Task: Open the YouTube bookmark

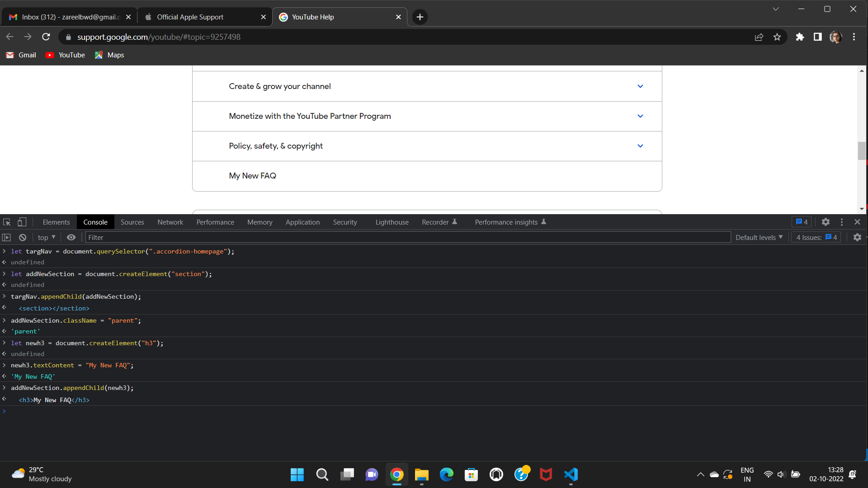Action: coord(66,55)
